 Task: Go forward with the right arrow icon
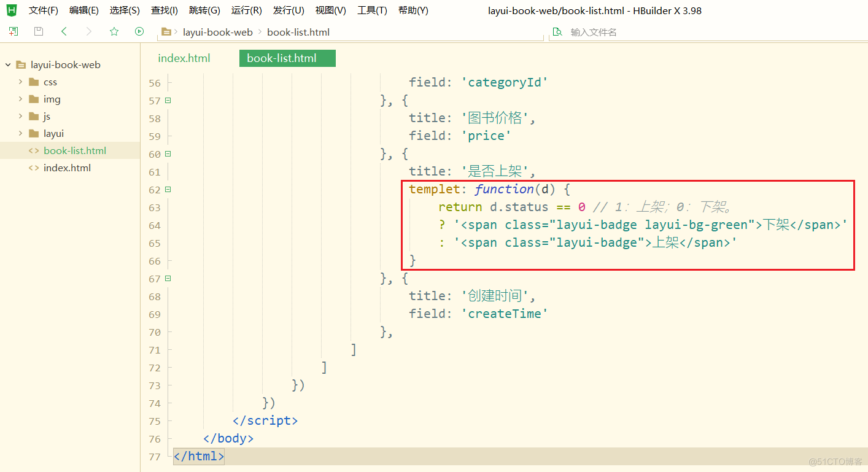tap(89, 31)
